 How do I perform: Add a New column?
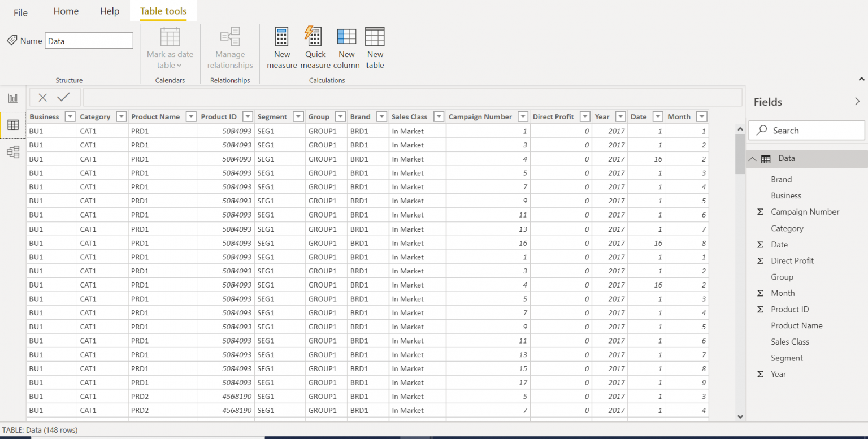tap(346, 47)
